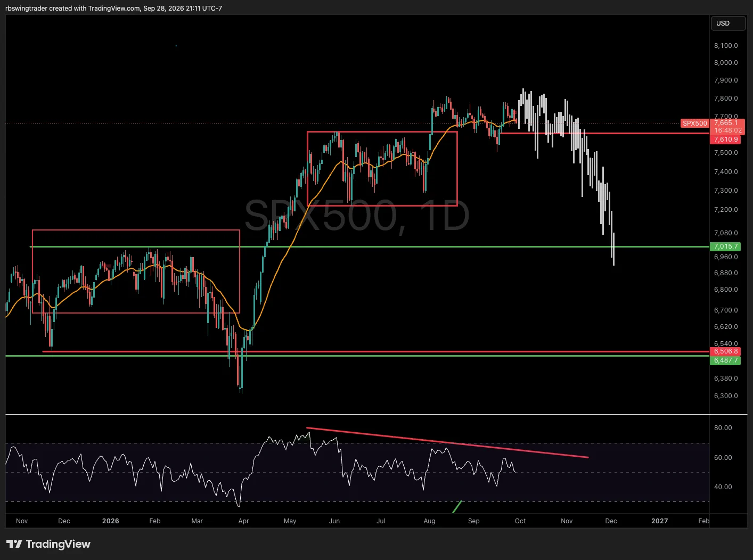This screenshot has height=560, width=753.
Task: Click the red 7,610.9 price label
Action: pyautogui.click(x=726, y=139)
